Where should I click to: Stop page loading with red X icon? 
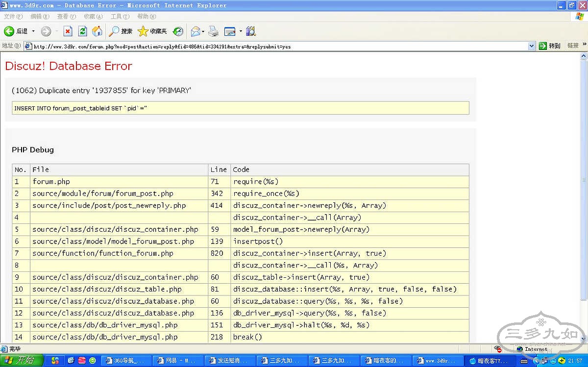coord(68,31)
